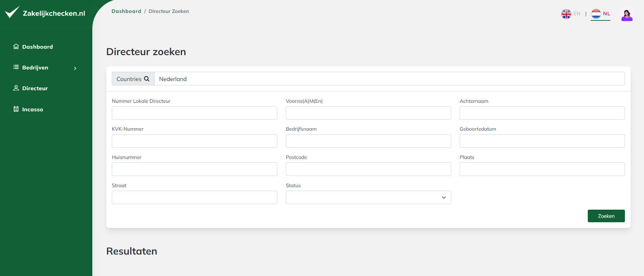Click the Zakelijkchecken.nl brand name

54,13
